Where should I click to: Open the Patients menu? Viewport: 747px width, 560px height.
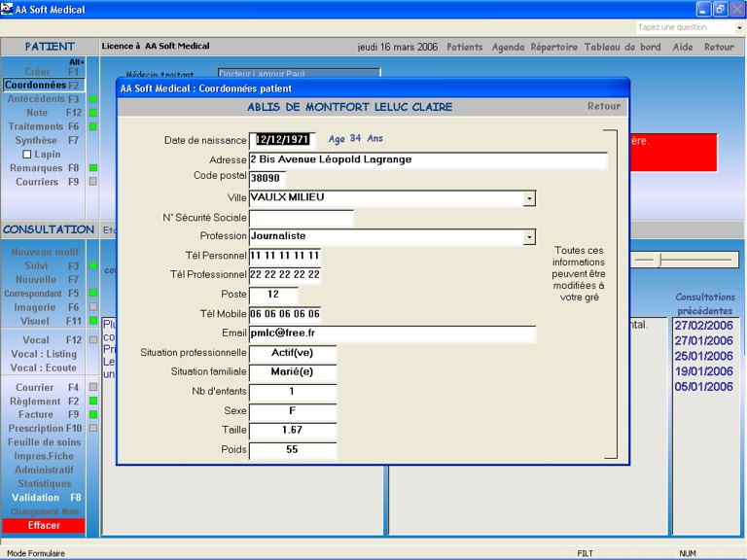[x=465, y=47]
